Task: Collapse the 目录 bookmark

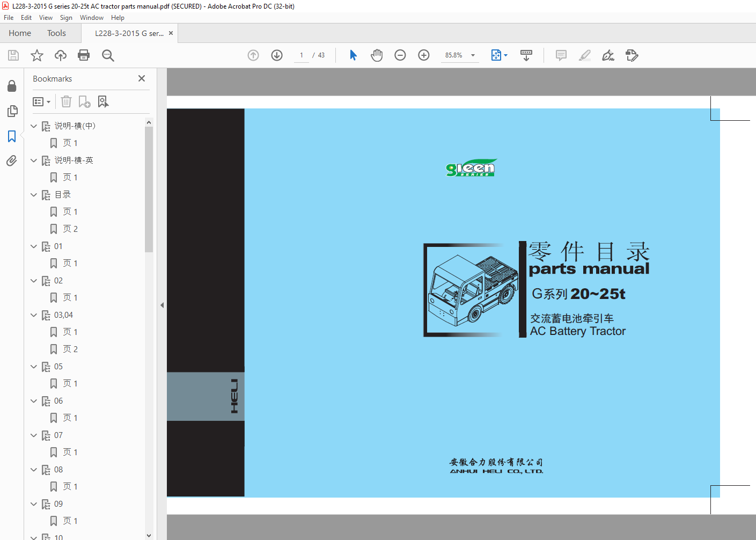Action: tap(34, 195)
